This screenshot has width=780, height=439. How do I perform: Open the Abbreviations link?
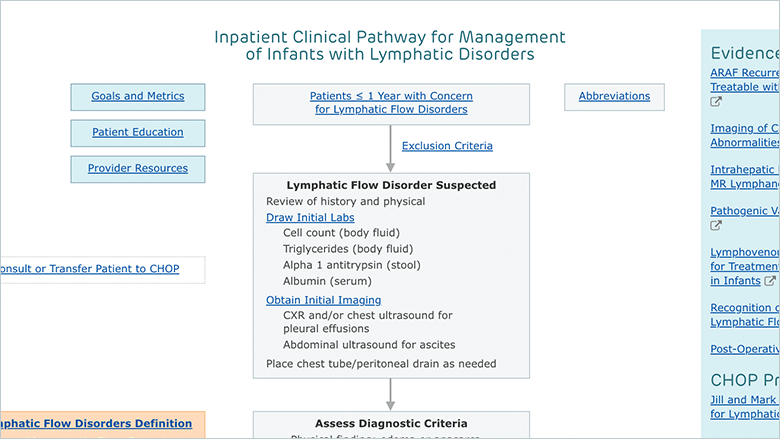(x=614, y=96)
